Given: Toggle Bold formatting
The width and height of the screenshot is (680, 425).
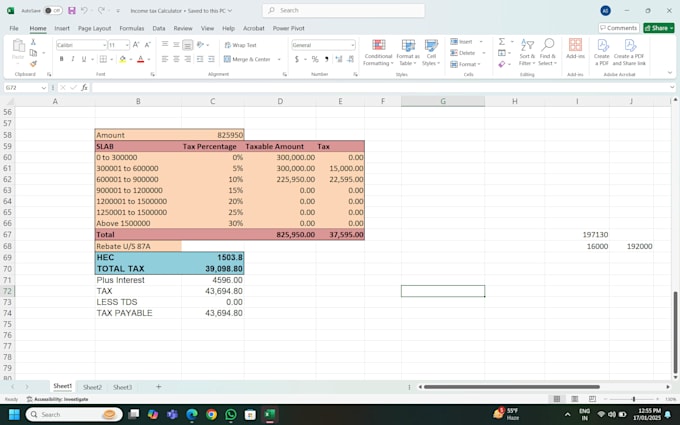Looking at the screenshot, I should (62, 59).
